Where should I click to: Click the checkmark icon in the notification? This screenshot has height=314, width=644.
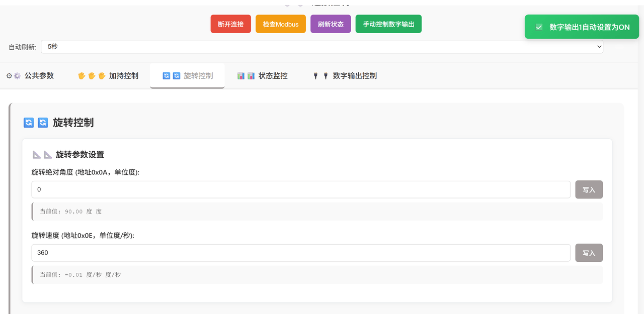[539, 27]
